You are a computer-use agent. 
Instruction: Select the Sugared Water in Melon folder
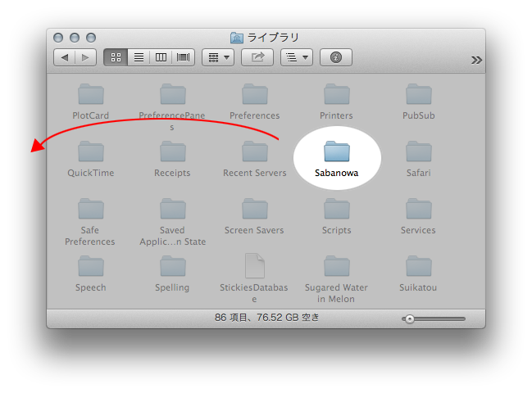tap(337, 266)
